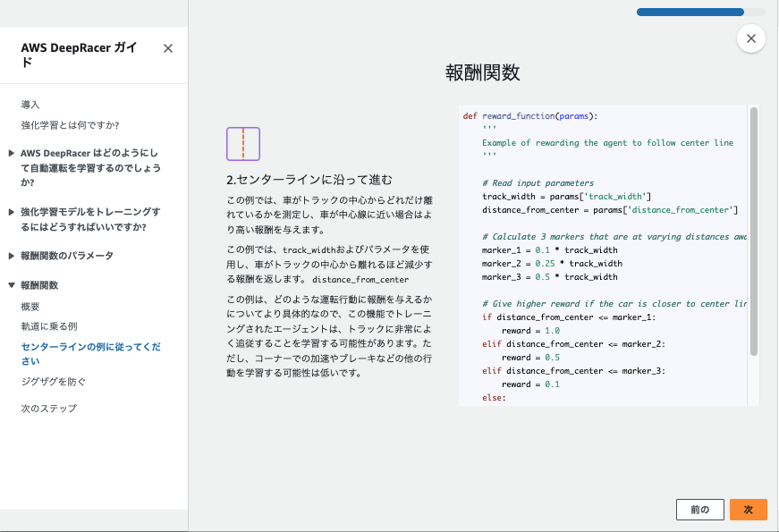Expand the AWS DeepRacer はどのようにして section arrow
779x532 pixels.
click(12, 153)
